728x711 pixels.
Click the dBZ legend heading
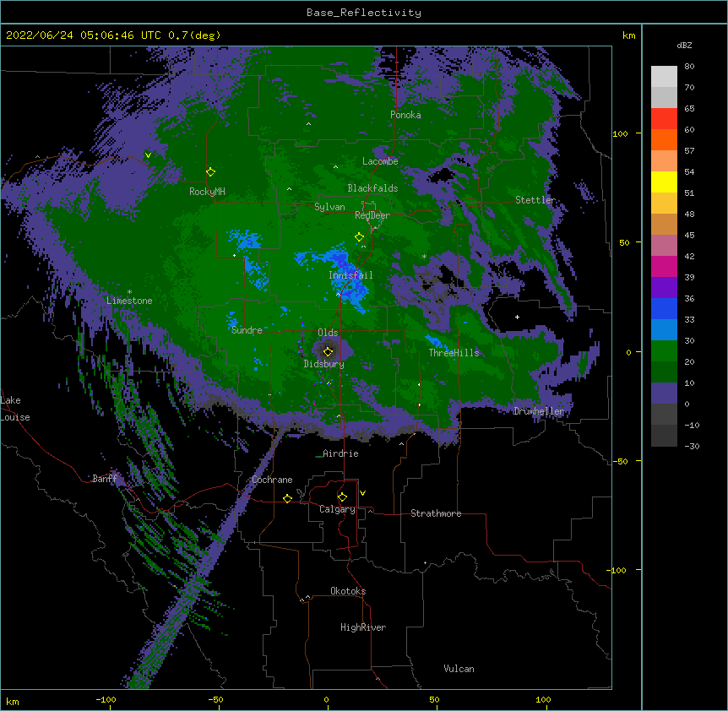684,45
